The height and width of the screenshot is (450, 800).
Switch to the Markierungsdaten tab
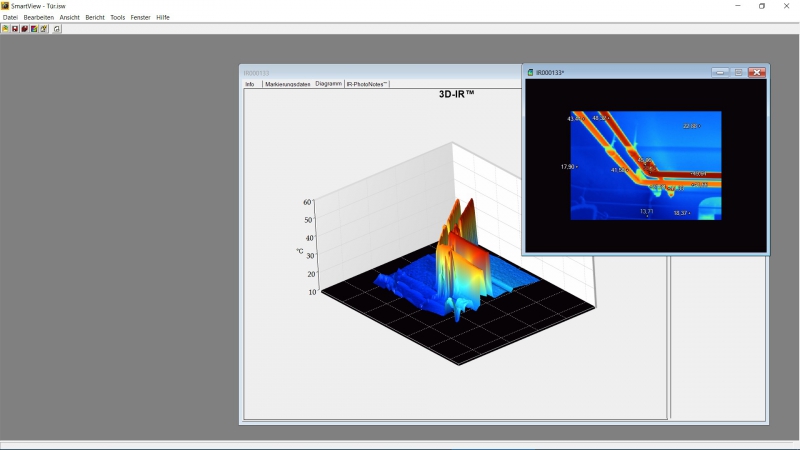pos(287,84)
